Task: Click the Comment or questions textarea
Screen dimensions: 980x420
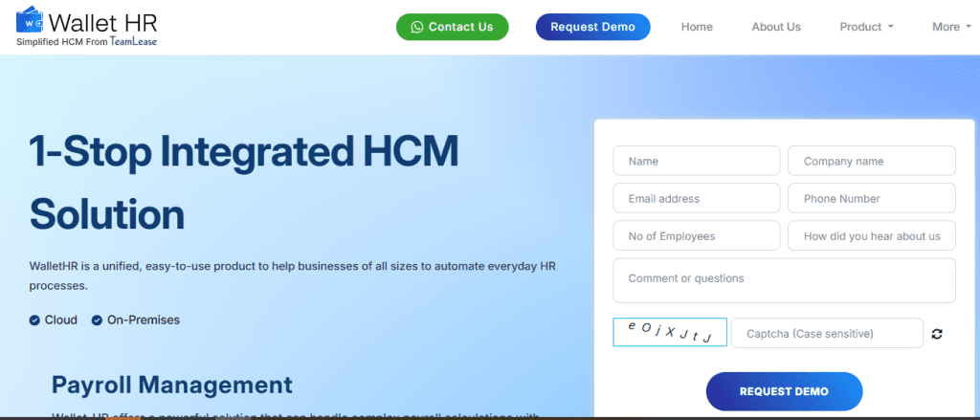Action: pos(784,280)
